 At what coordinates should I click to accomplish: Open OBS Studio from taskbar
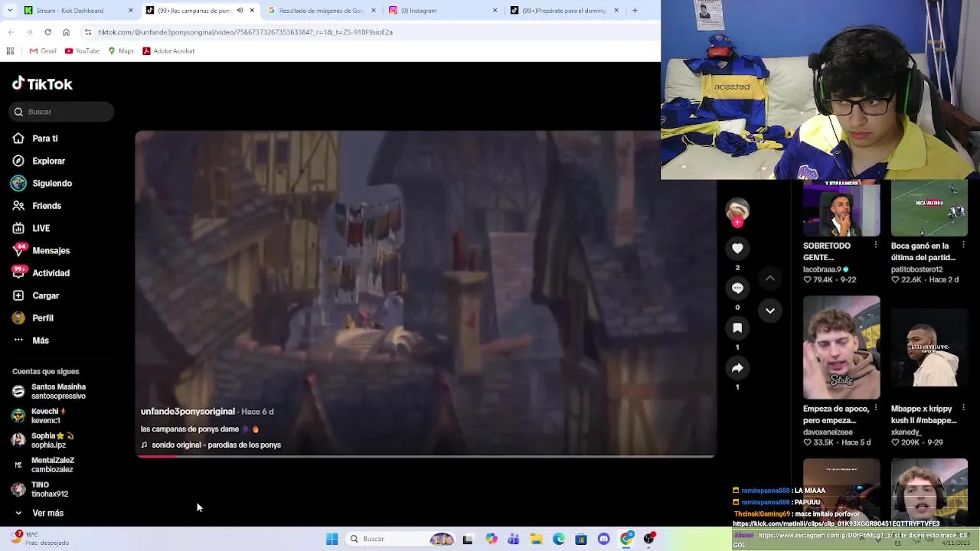649,539
